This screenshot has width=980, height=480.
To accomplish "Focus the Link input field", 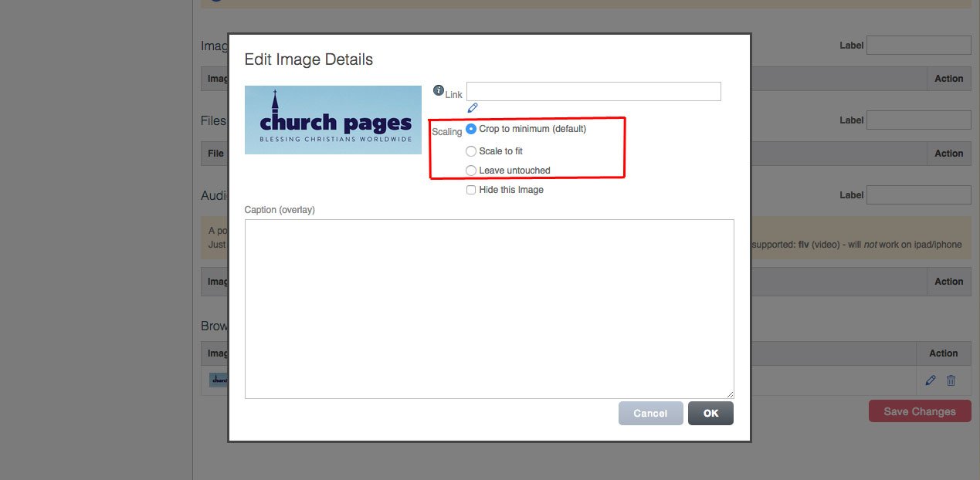I will point(594,91).
